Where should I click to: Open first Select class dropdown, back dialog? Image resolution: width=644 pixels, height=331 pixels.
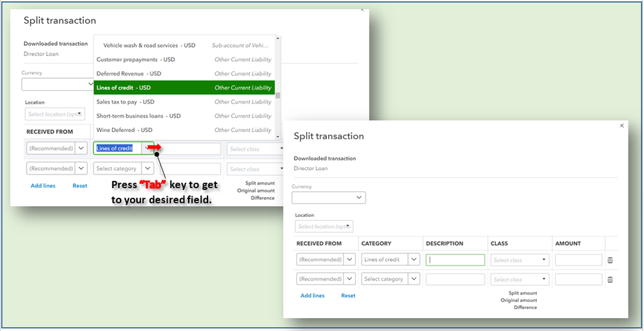pos(255,149)
